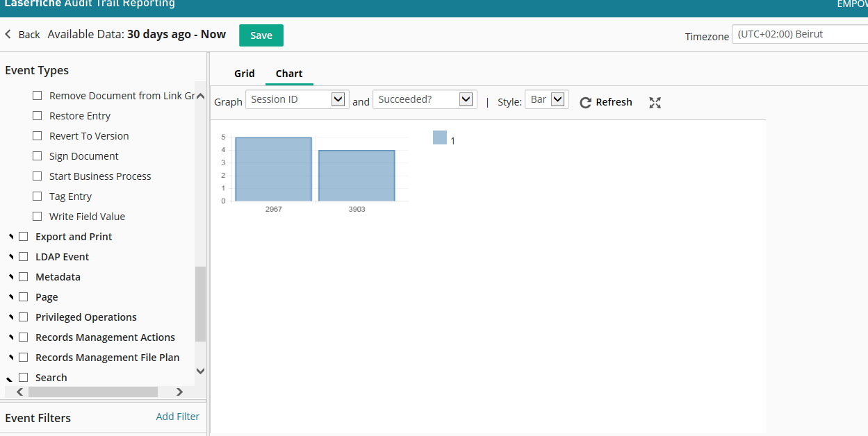Expand chart to full screen

coord(655,103)
